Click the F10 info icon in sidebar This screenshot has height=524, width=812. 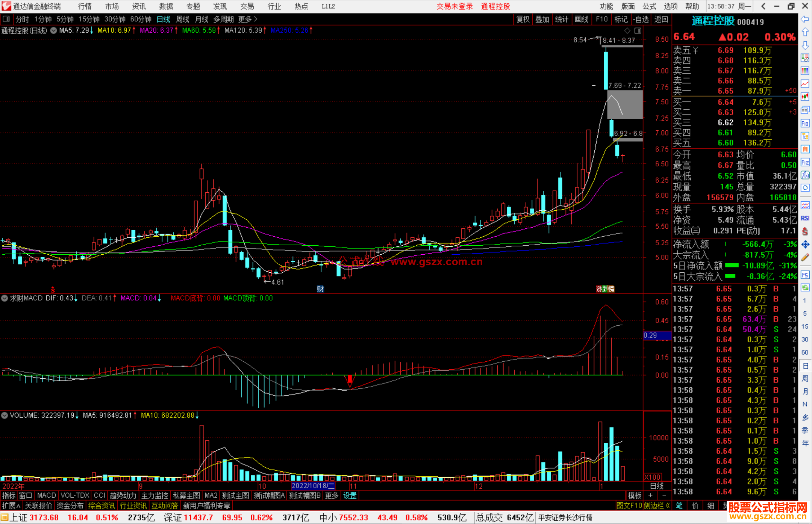(x=805, y=123)
